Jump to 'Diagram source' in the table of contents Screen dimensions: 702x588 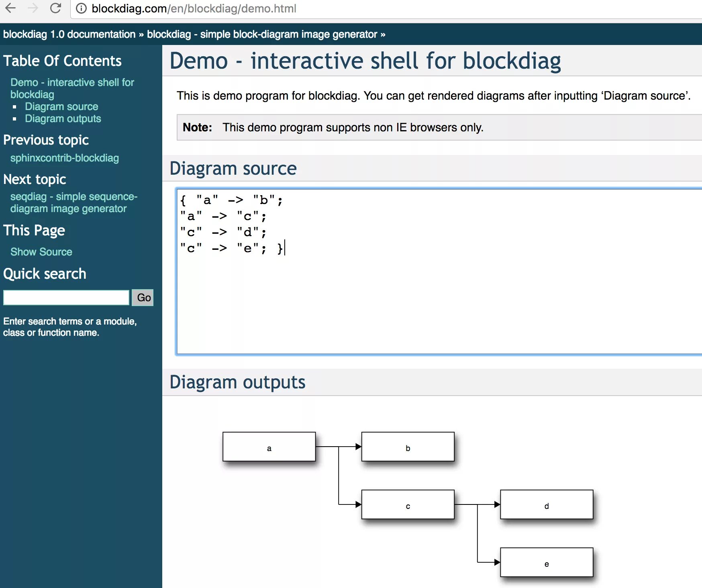coord(61,106)
